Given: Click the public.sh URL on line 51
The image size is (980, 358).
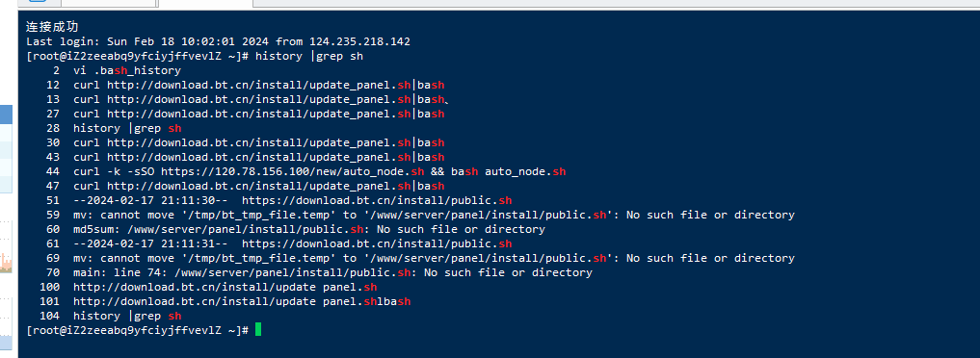Looking at the screenshot, I should pos(377,200).
